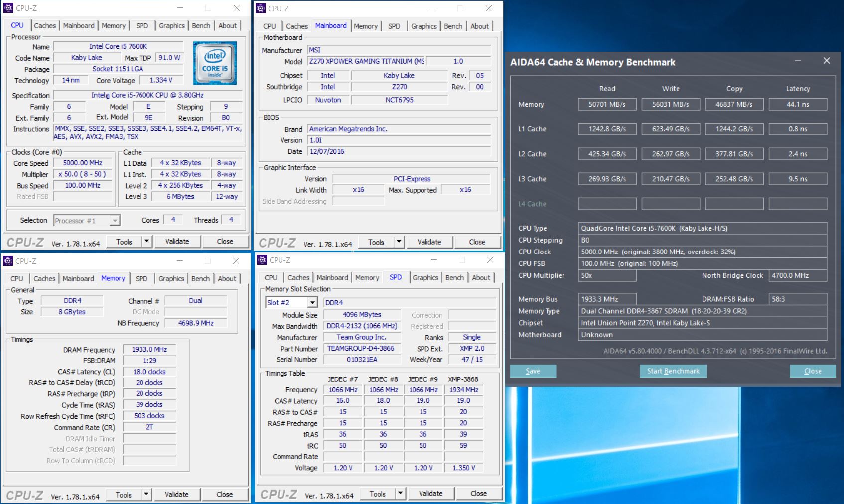The width and height of the screenshot is (844, 504).
Task: Minimize the AIDA64 benchmark window
Action: [x=798, y=61]
